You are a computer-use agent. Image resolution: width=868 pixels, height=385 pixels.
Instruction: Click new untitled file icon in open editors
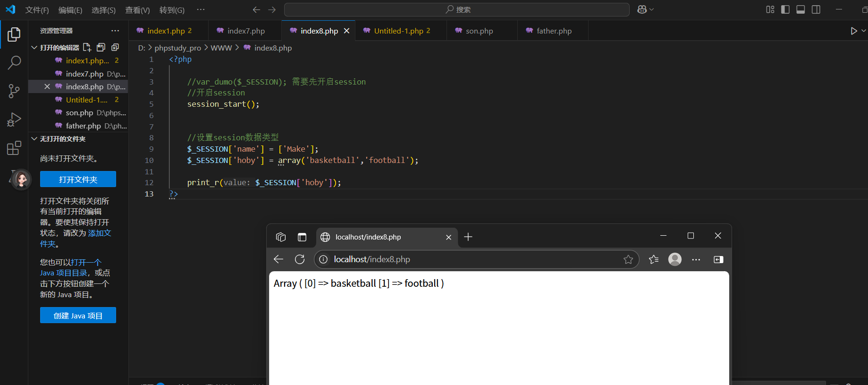click(x=87, y=47)
